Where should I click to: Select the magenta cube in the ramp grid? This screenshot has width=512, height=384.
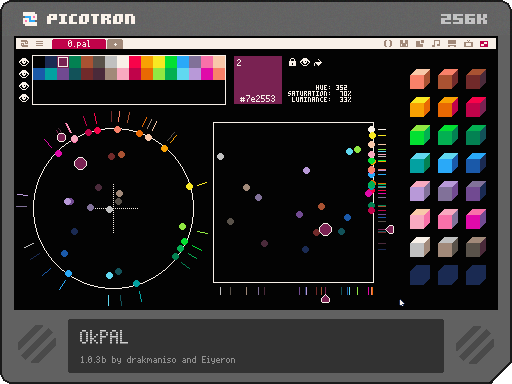coord(476,219)
